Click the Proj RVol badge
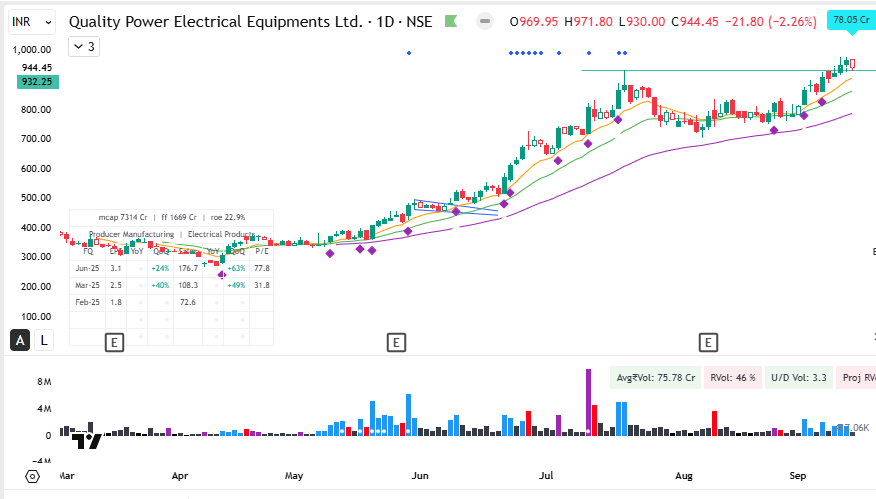The width and height of the screenshot is (876, 499). coord(857,378)
